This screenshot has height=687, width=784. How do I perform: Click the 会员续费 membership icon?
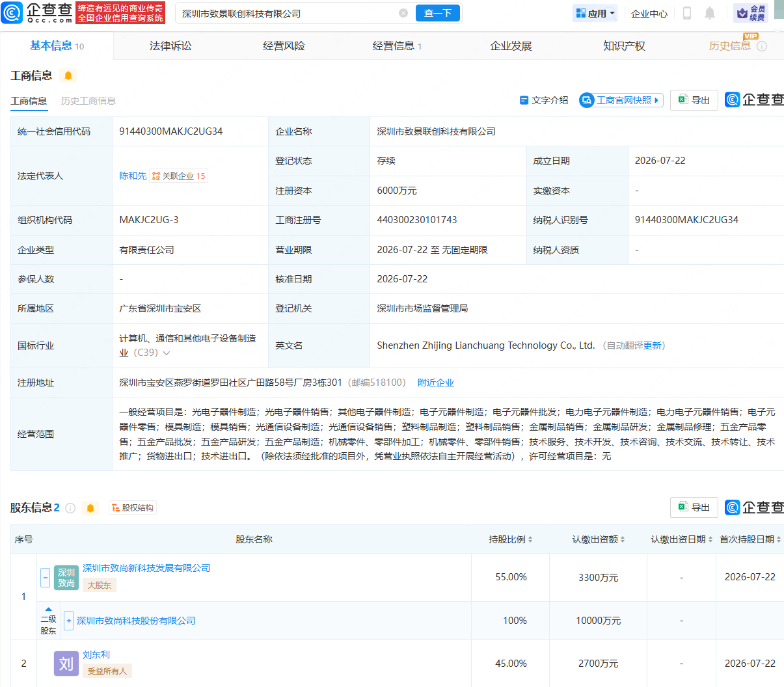tap(750, 13)
